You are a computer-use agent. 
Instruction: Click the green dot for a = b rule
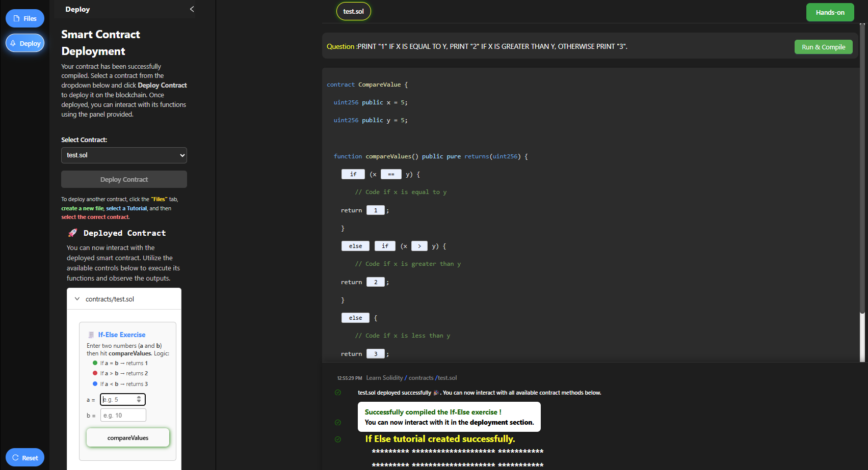[95, 363]
